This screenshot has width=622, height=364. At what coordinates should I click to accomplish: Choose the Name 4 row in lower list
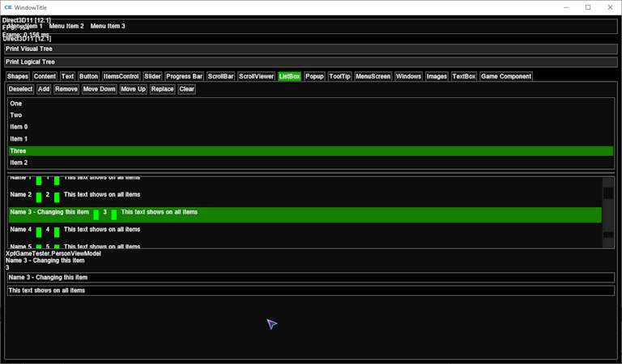[21, 230]
